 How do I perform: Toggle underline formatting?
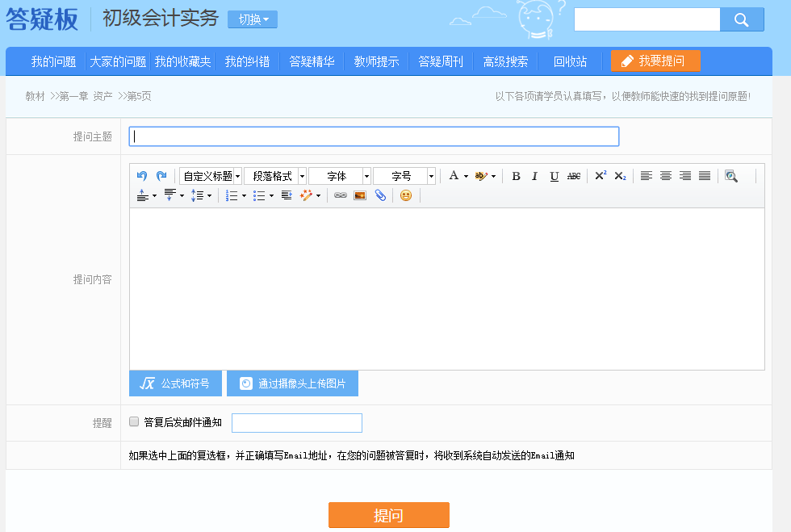(554, 176)
